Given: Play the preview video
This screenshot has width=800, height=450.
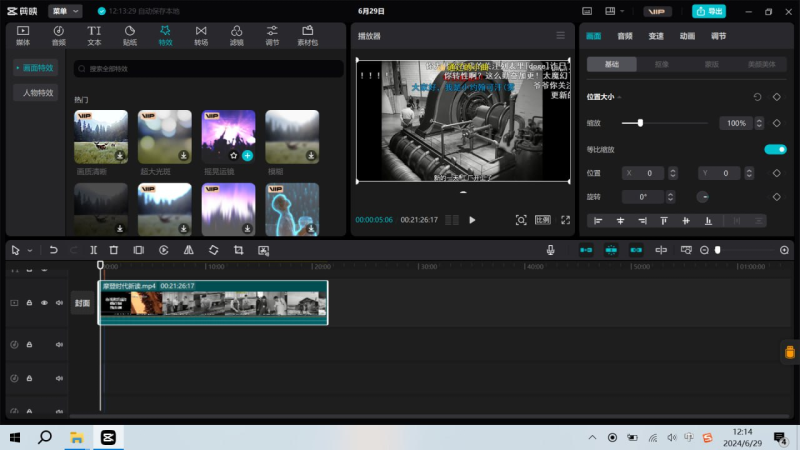Looking at the screenshot, I should click(x=472, y=220).
